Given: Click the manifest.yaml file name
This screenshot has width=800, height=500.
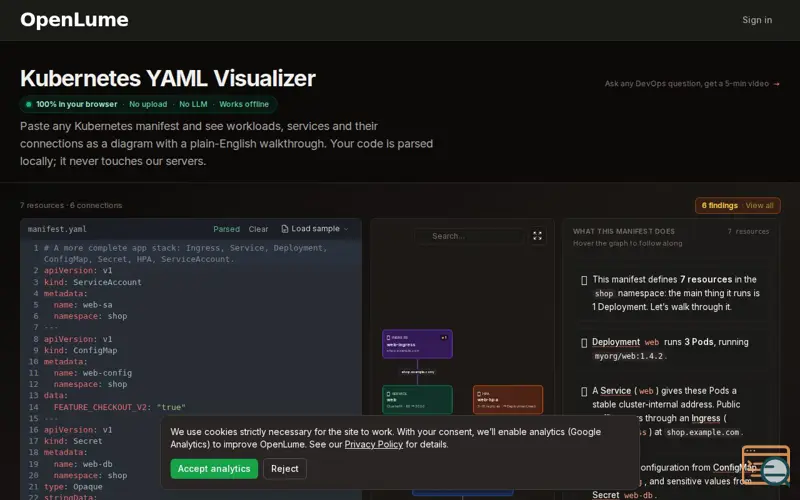Looking at the screenshot, I should (57, 229).
